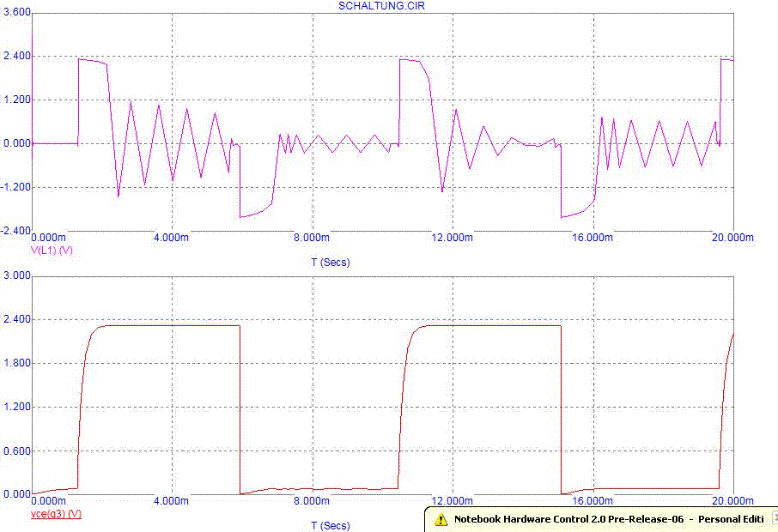Click 20.000m on the V(L1) plot time axis

732,238
